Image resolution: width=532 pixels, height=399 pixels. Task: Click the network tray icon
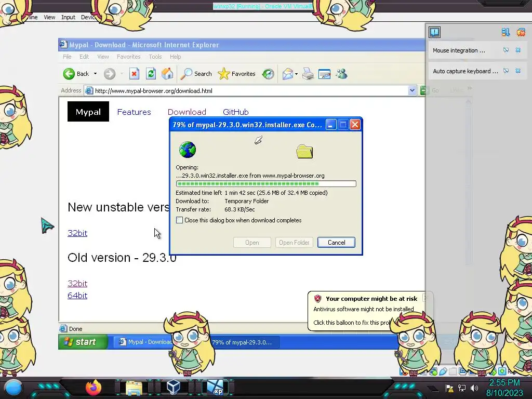(462, 388)
